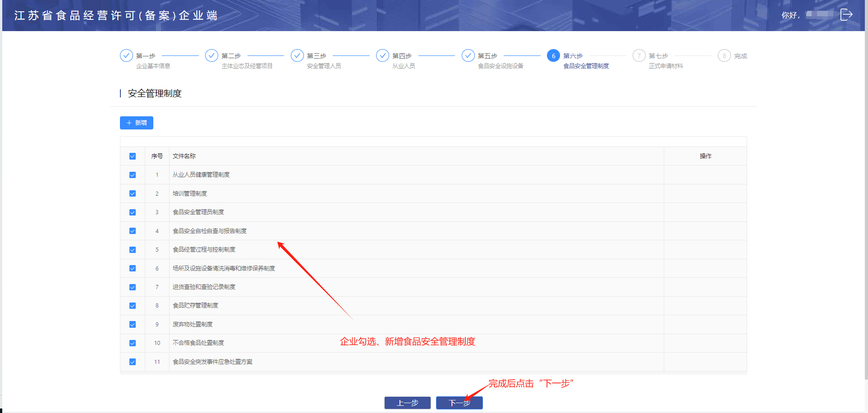Click step five checkmark circle icon
Screen dimensions: 868x413
click(468, 55)
